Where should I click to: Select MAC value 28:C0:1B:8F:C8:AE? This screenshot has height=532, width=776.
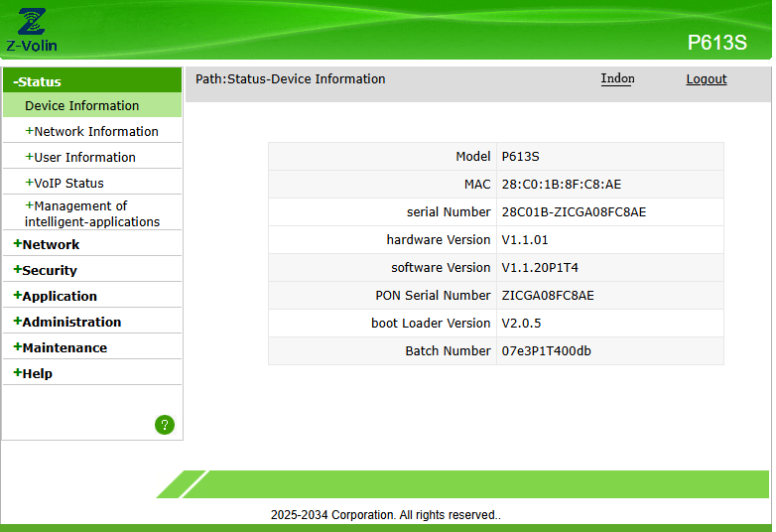pos(562,185)
